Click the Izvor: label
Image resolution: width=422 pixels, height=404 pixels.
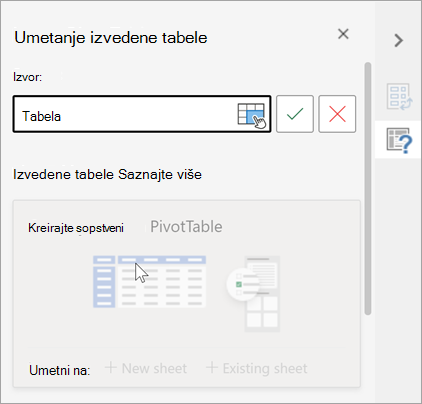(27, 77)
